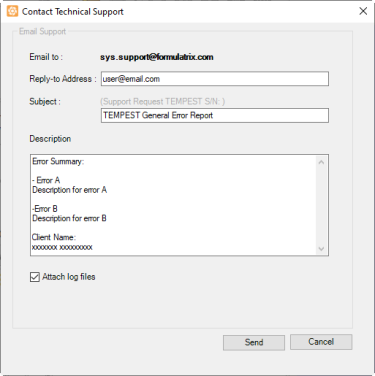
Task: Focus the Reply-to Address field
Action: 215,79
